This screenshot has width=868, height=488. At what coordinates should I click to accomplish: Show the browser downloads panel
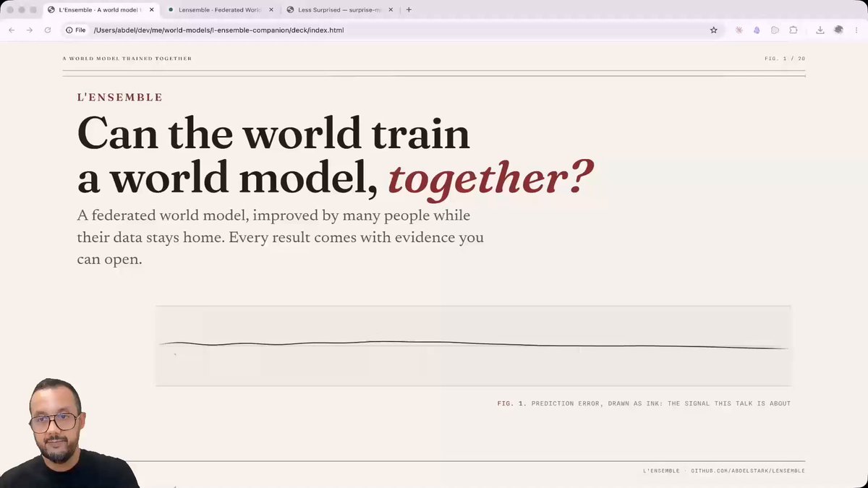820,30
